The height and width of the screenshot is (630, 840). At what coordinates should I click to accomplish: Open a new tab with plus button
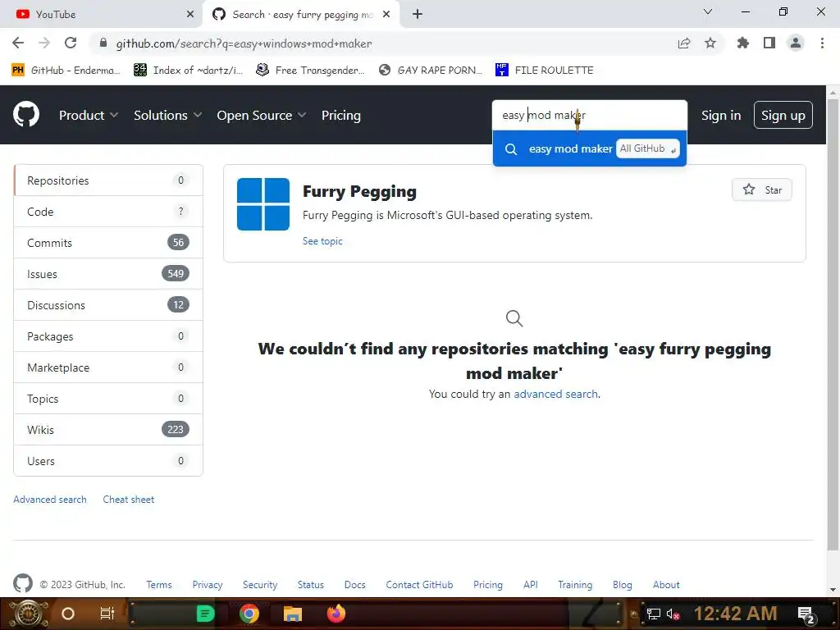pyautogui.click(x=418, y=15)
